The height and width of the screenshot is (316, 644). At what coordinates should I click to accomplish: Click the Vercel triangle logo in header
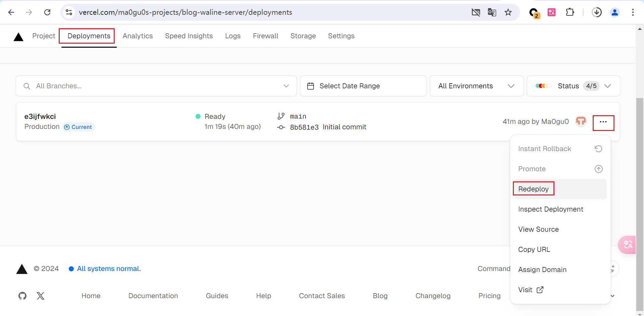[18, 37]
